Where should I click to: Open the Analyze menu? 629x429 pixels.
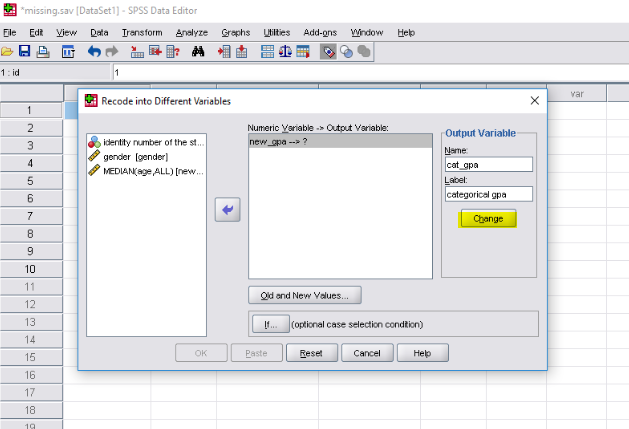click(x=192, y=33)
